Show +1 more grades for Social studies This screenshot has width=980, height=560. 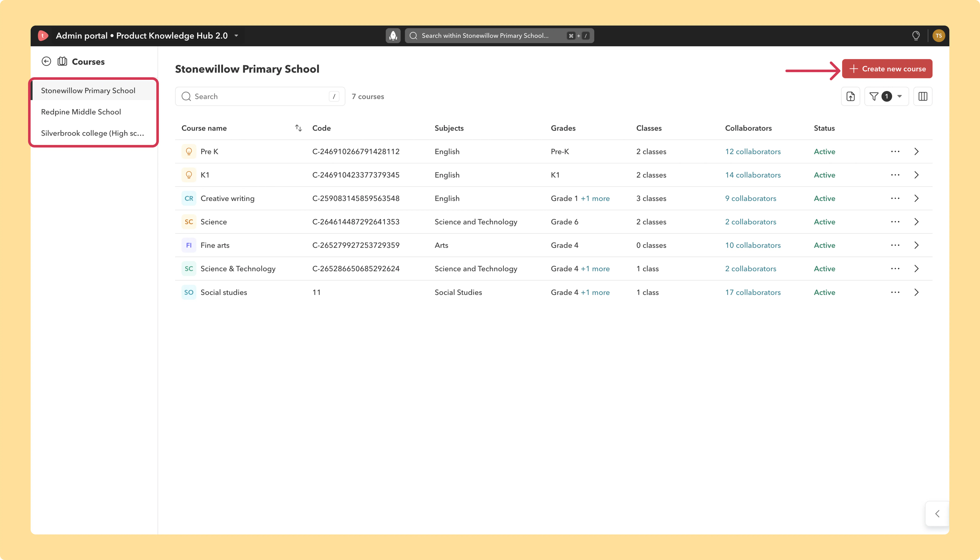pos(595,292)
